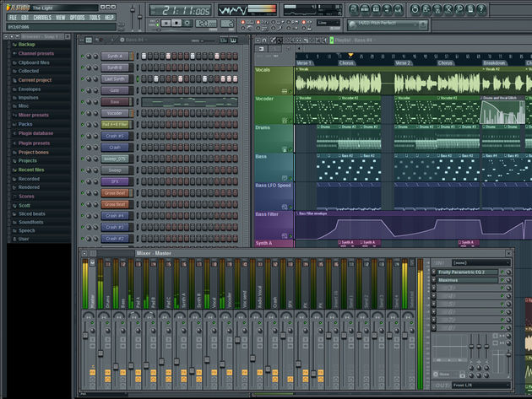Screen dimensions: 532x399
Task: Open Fruity Parametric EQ 2 effect slot
Action: (x=468, y=272)
